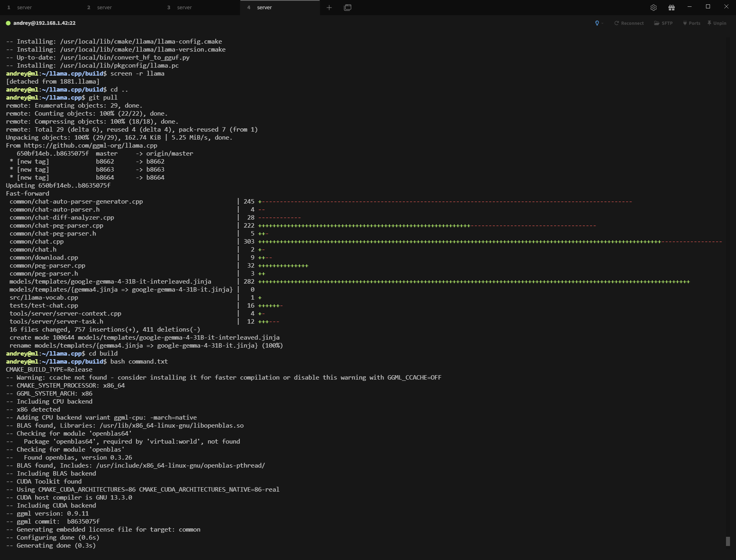The height and width of the screenshot is (560, 736).
Task: Click the gift box icon
Action: click(672, 8)
